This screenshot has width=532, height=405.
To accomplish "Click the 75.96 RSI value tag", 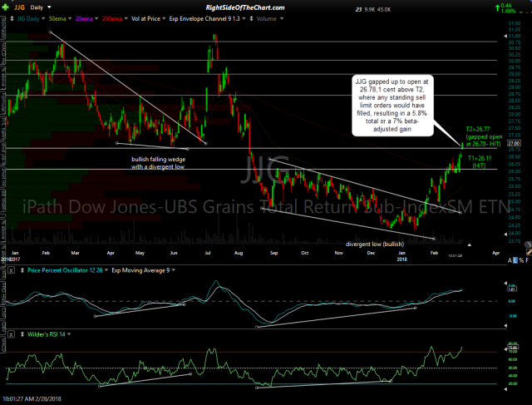I will pos(512,348).
